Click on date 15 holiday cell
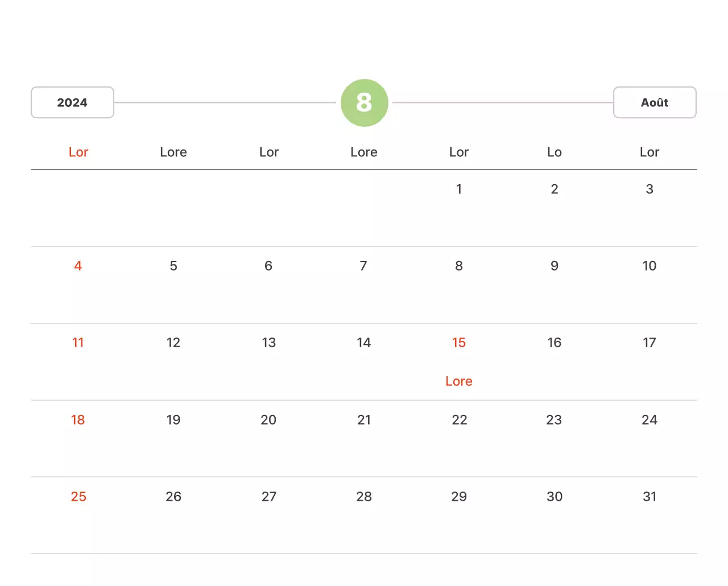 tap(459, 343)
